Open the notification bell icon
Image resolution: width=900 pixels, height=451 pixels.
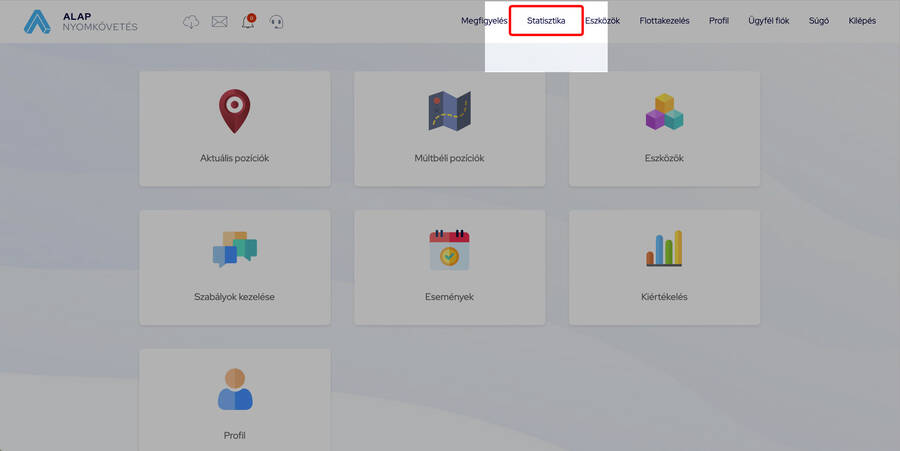click(x=248, y=21)
